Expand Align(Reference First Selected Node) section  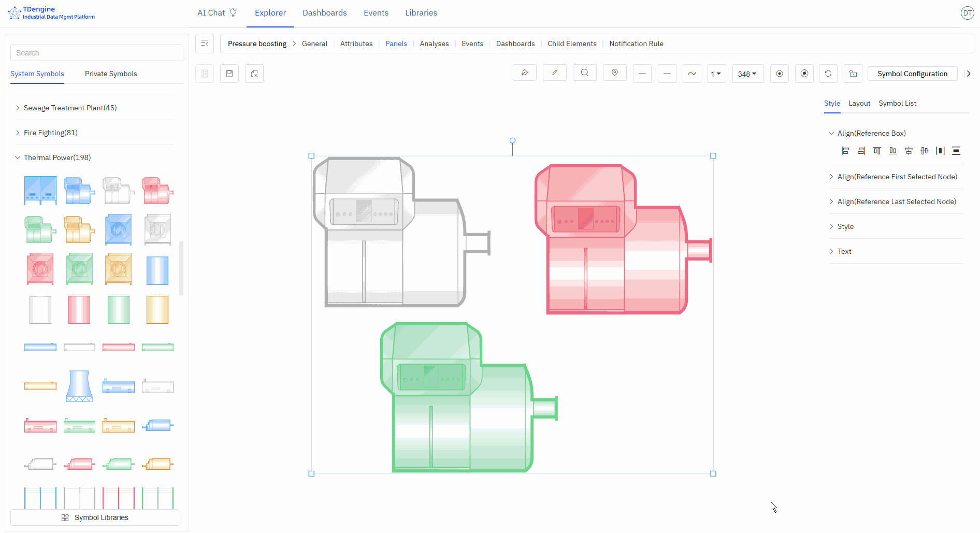point(897,177)
